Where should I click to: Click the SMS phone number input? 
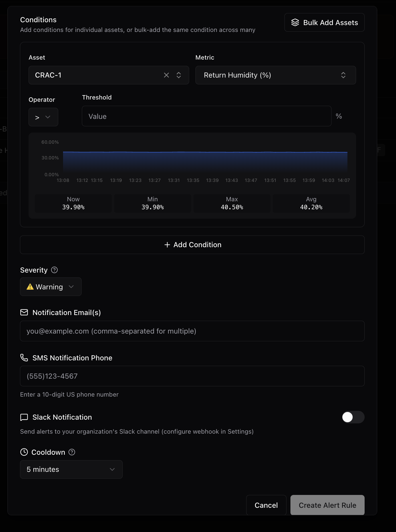(x=192, y=376)
